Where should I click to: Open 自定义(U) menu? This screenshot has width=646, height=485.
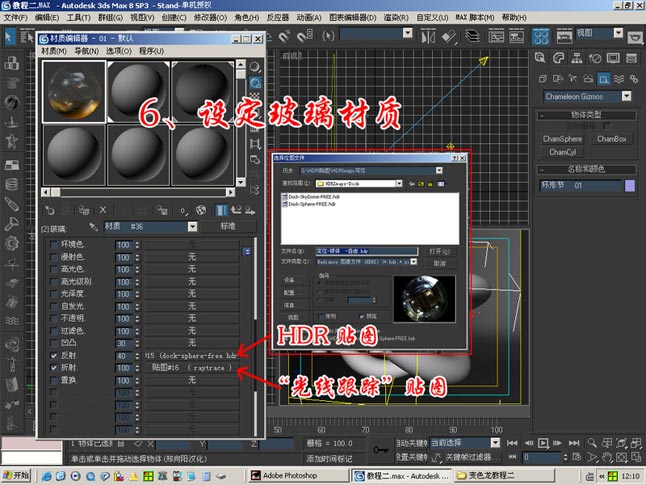(x=432, y=17)
